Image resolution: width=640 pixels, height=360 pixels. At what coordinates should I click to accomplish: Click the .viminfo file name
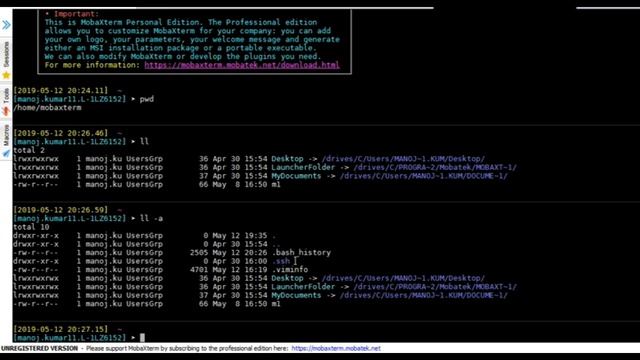(x=290, y=270)
